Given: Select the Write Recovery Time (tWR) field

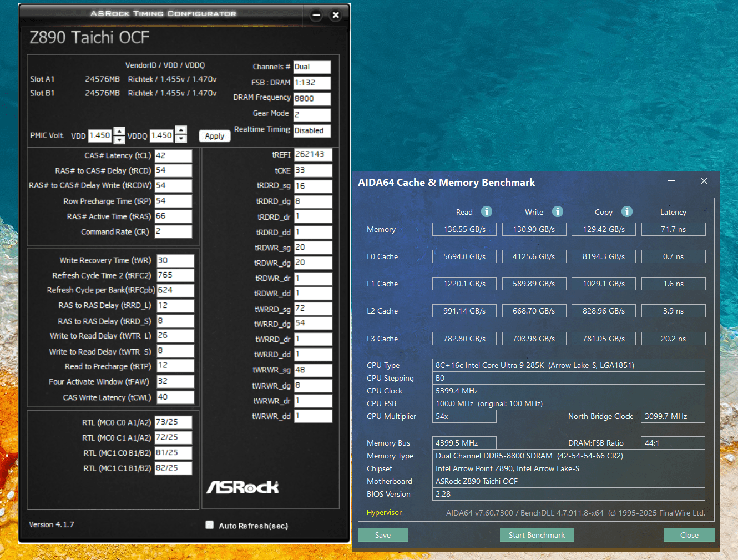Looking at the screenshot, I should point(175,261).
